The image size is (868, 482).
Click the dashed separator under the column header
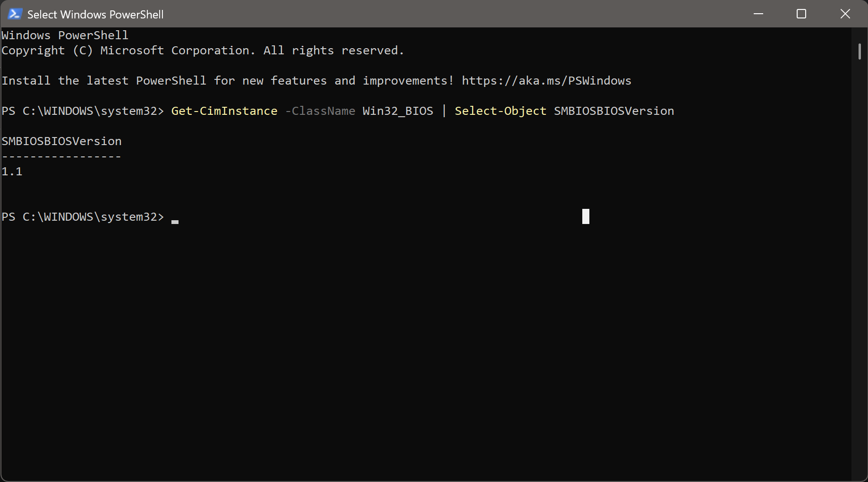click(x=61, y=156)
